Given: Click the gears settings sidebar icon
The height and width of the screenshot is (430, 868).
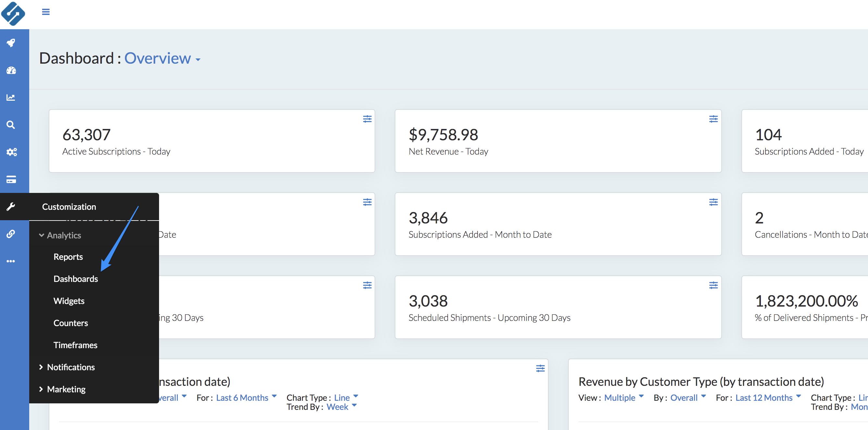Looking at the screenshot, I should pos(11,152).
